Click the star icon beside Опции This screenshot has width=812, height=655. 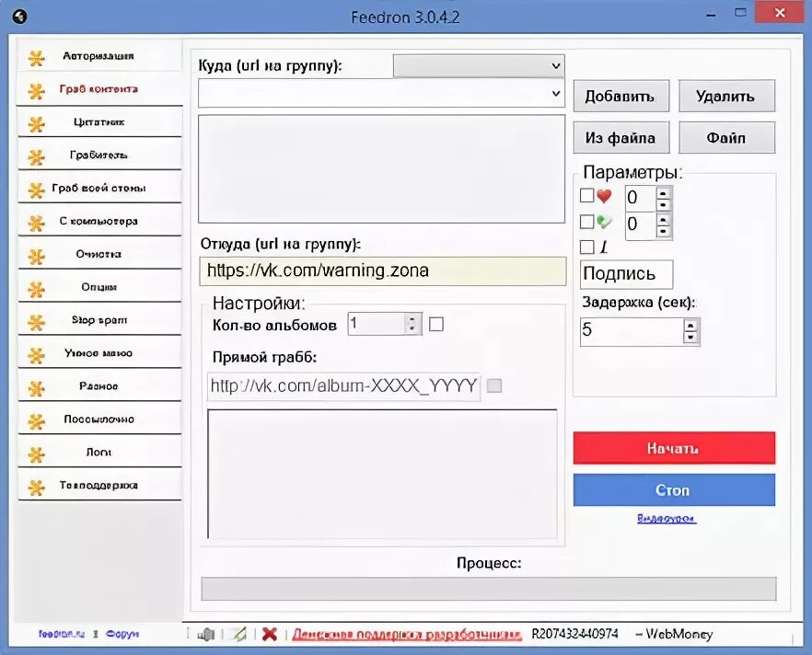[36, 289]
